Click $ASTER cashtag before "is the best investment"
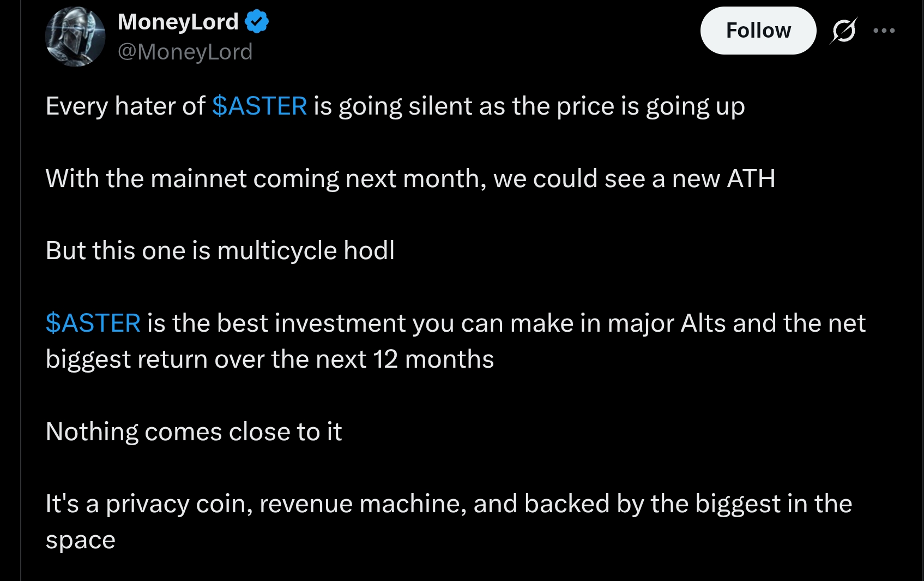The image size is (924, 581). [x=93, y=323]
